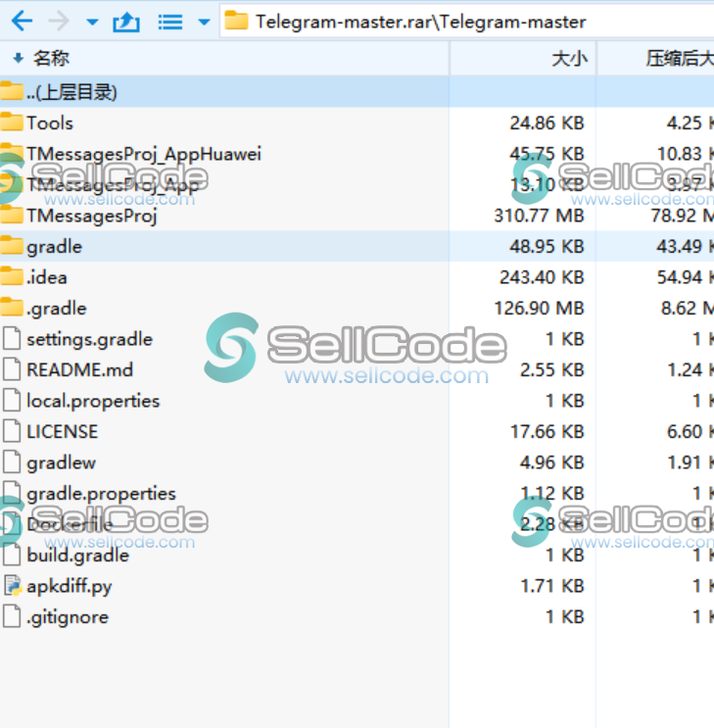This screenshot has width=714, height=728.
Task: Select build.gradle file icon
Action: click(x=12, y=555)
